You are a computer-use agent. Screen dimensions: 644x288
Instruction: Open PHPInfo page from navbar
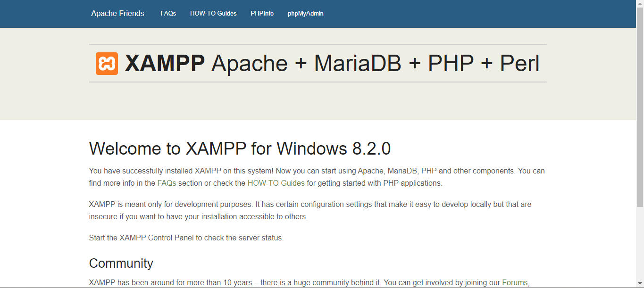(x=262, y=14)
